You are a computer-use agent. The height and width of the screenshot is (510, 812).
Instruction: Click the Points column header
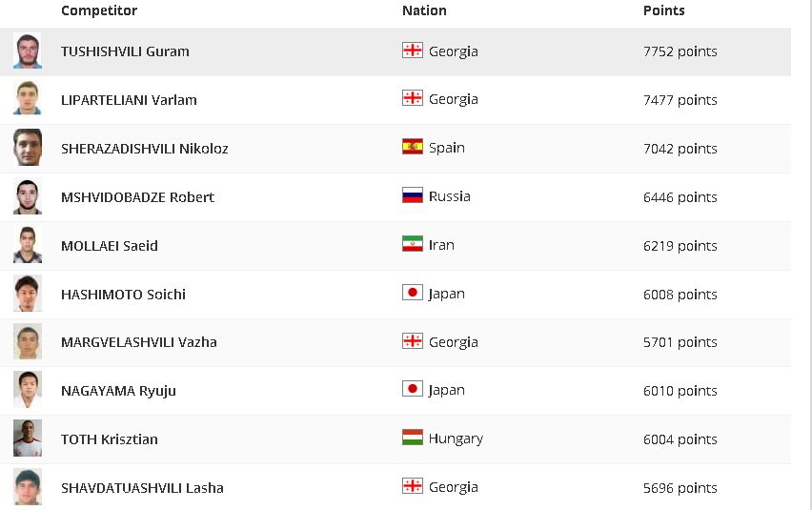pyautogui.click(x=664, y=10)
